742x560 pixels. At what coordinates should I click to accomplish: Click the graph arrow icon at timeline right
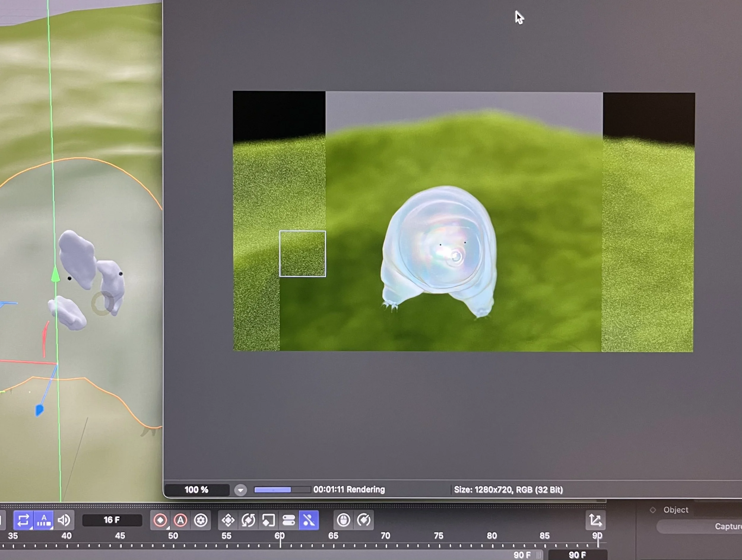click(595, 520)
